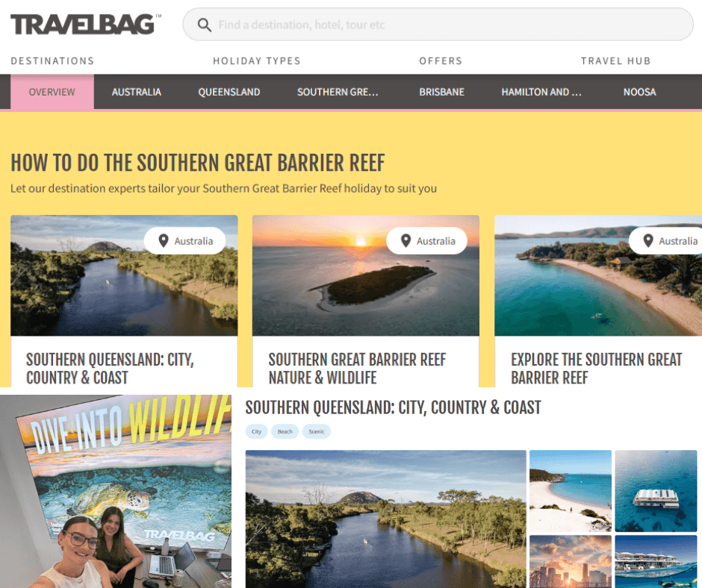Click the search magnifier icon
This screenshot has width=702, height=588.
[204, 25]
